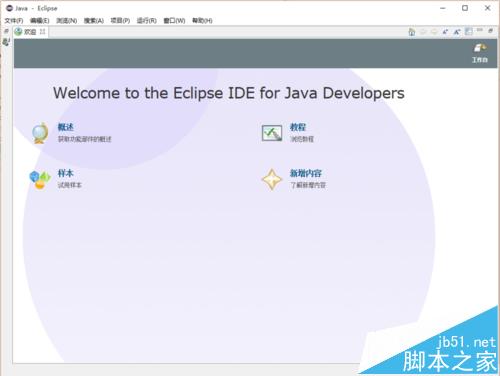Close the 欢迎 tab with its X

(x=42, y=32)
